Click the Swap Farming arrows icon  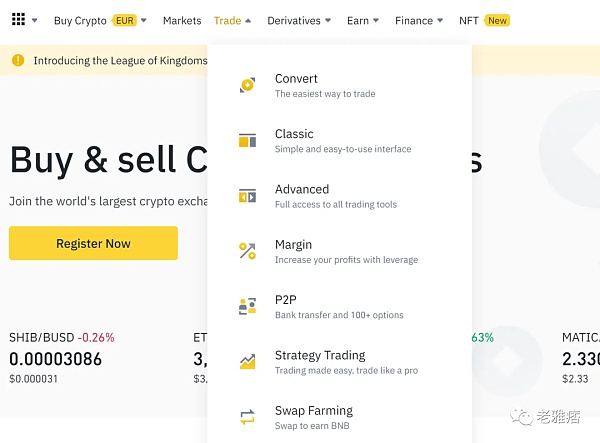[x=247, y=417]
